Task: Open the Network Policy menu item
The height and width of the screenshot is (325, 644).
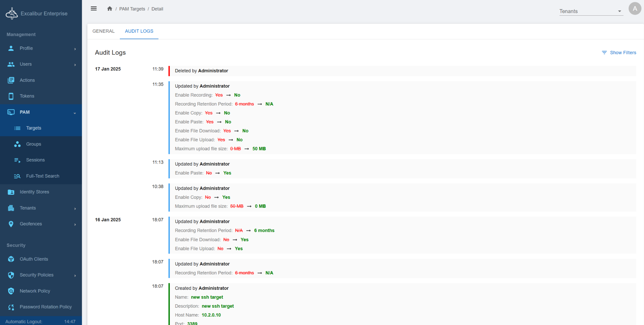Action: [41, 291]
